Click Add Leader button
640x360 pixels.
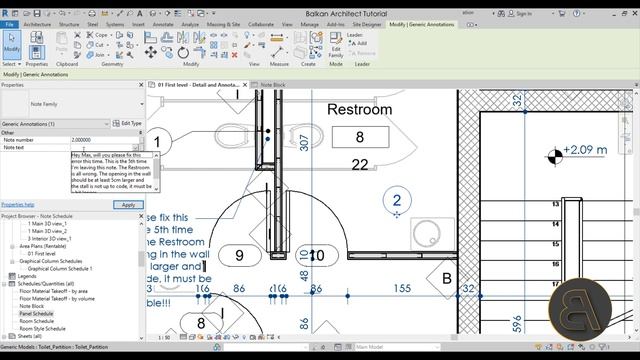(358, 43)
